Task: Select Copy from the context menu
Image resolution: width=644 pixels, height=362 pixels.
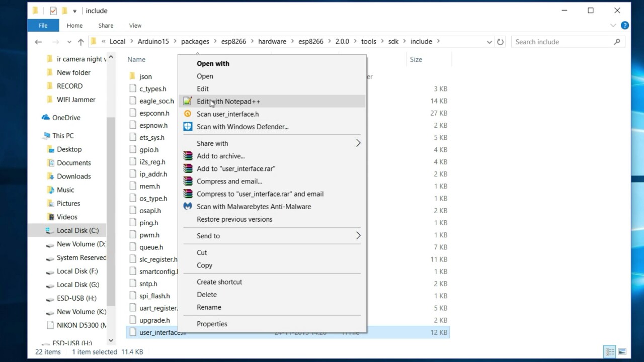Action: [x=204, y=265]
